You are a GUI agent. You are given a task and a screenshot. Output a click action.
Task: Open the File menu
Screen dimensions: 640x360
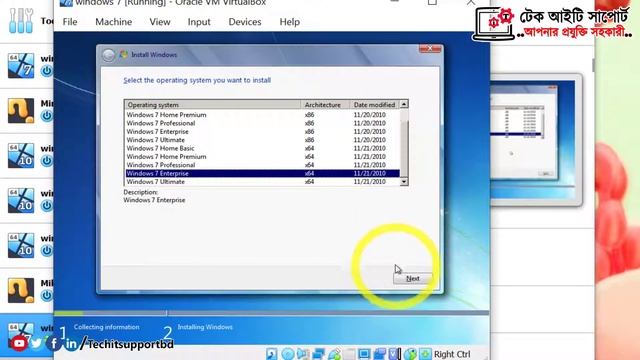point(70,22)
